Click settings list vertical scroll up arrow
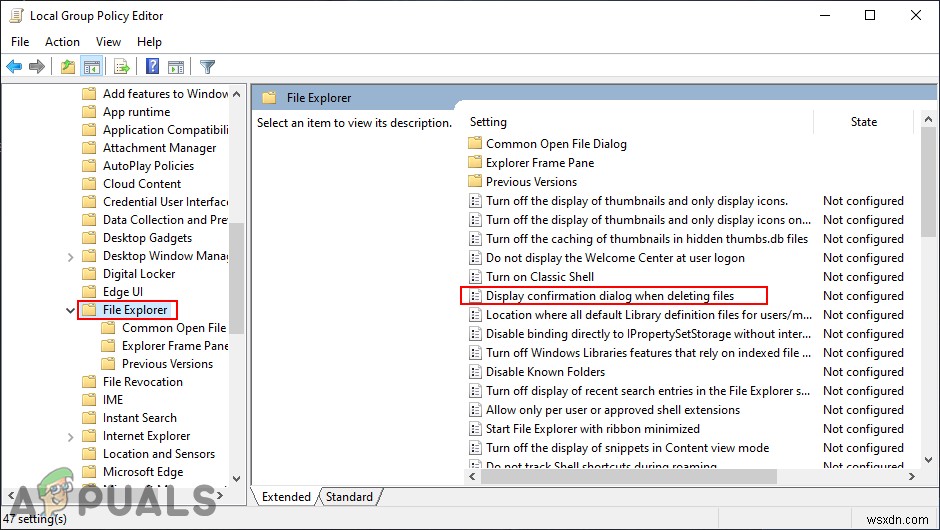940x530 pixels. pos(928,119)
